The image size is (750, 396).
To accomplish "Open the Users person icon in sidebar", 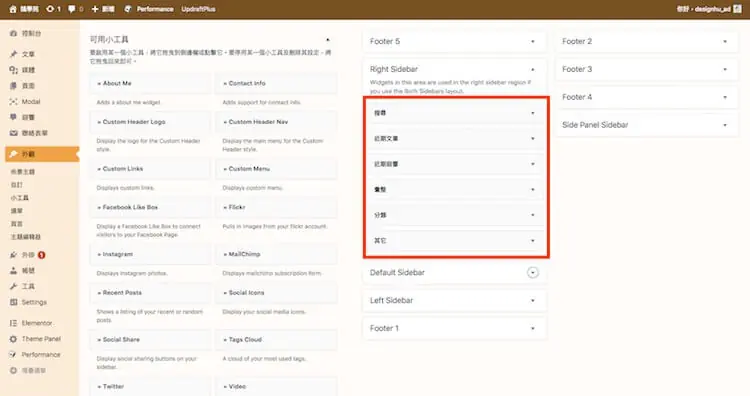I will 13,271.
